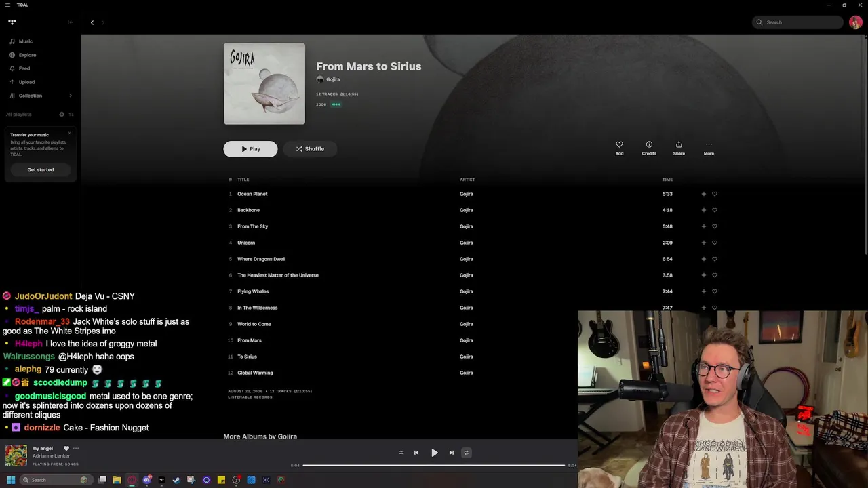The width and height of the screenshot is (868, 488).
Task: Seek within the playback progress bar
Action: [434, 466]
